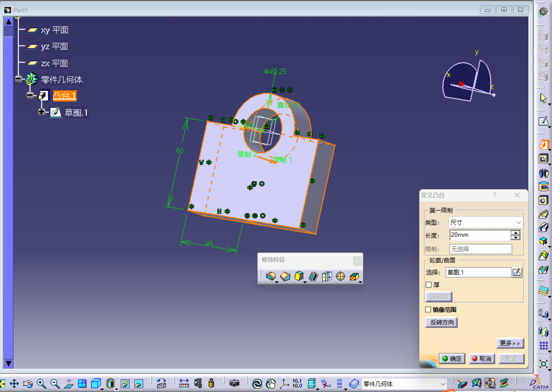Image resolution: width=552 pixels, height=392 pixels.
Task: Open the Sketcher tool icon
Action: click(x=544, y=121)
